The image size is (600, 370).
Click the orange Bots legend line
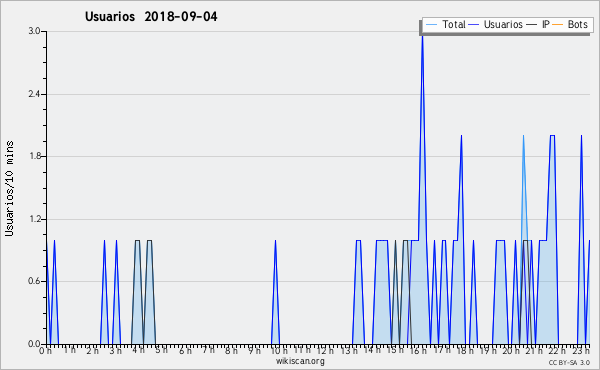[558, 25]
